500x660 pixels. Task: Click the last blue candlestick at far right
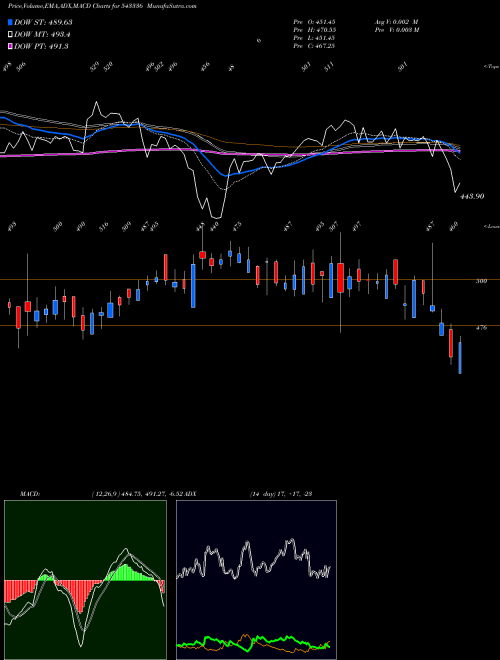460,358
